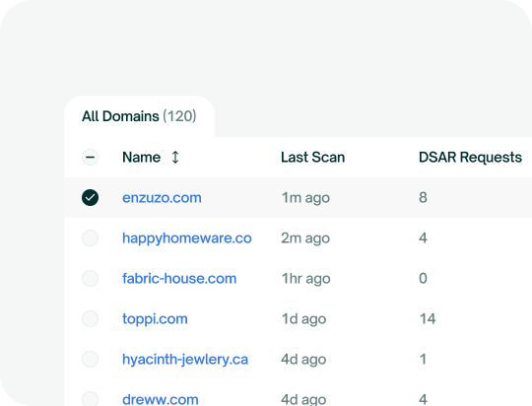Click the 1m ago last scan cell

[305, 198]
